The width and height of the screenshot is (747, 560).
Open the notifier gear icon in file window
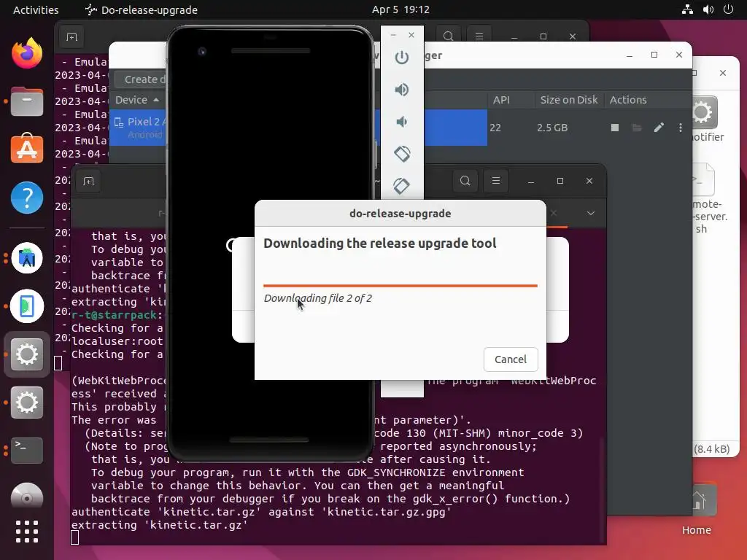coord(704,113)
